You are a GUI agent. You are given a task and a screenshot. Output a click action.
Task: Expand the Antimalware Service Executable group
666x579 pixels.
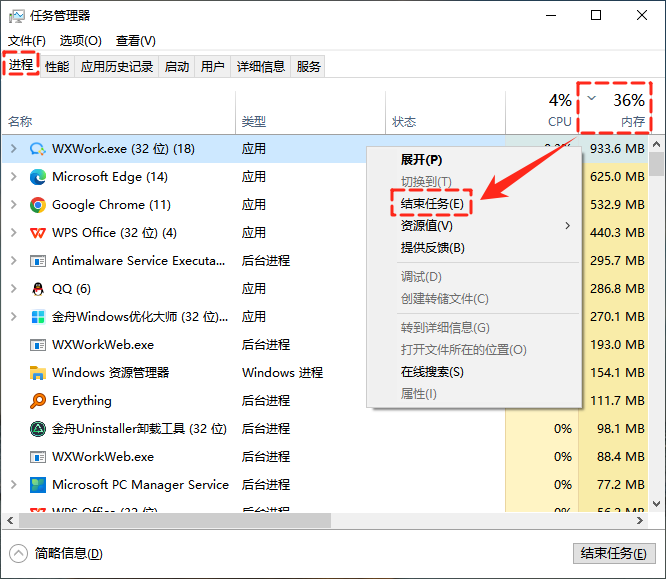[x=14, y=261]
